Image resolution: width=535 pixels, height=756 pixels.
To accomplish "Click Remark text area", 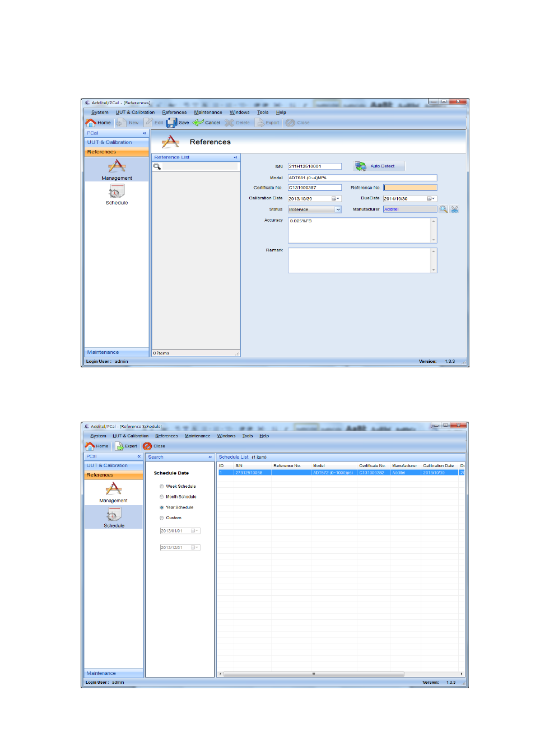I will click(x=359, y=260).
